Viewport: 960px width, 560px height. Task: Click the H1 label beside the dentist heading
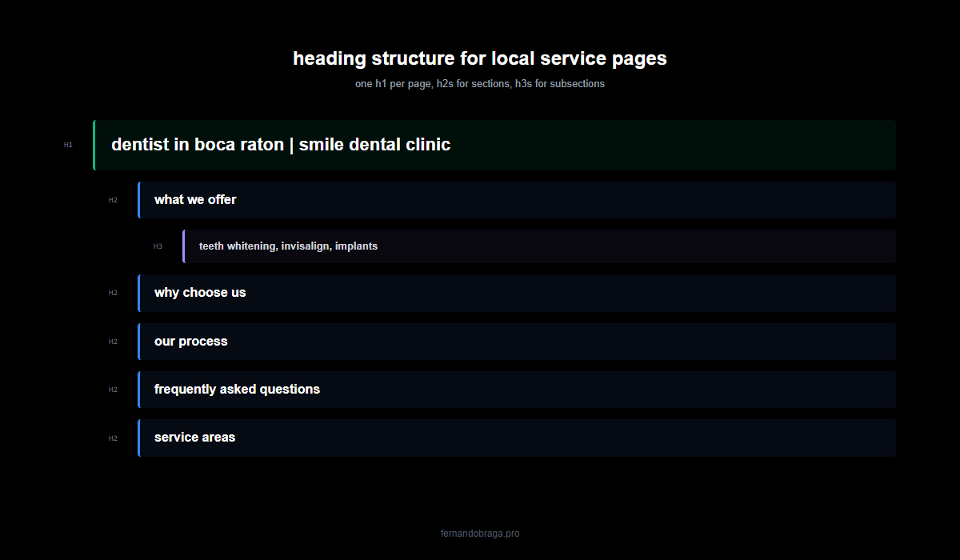68,145
